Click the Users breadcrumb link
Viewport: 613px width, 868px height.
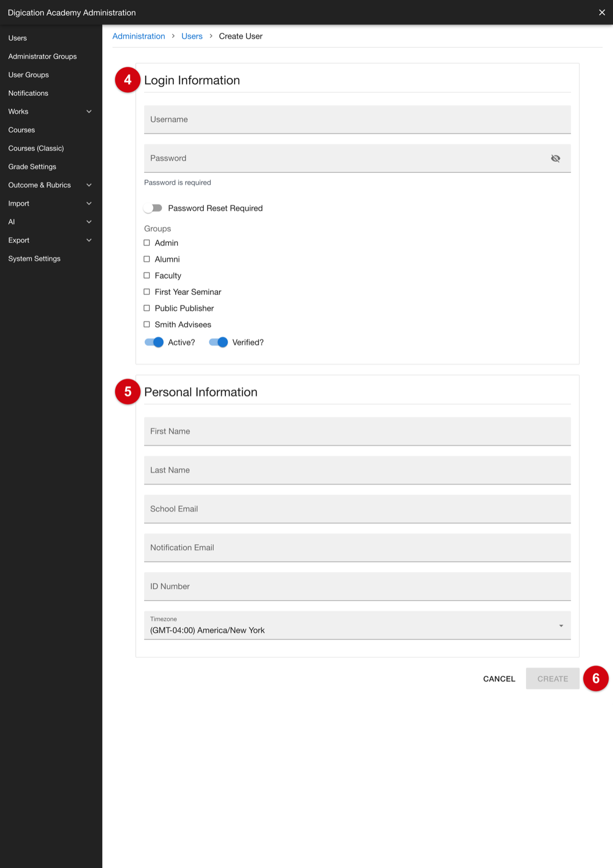tap(192, 36)
